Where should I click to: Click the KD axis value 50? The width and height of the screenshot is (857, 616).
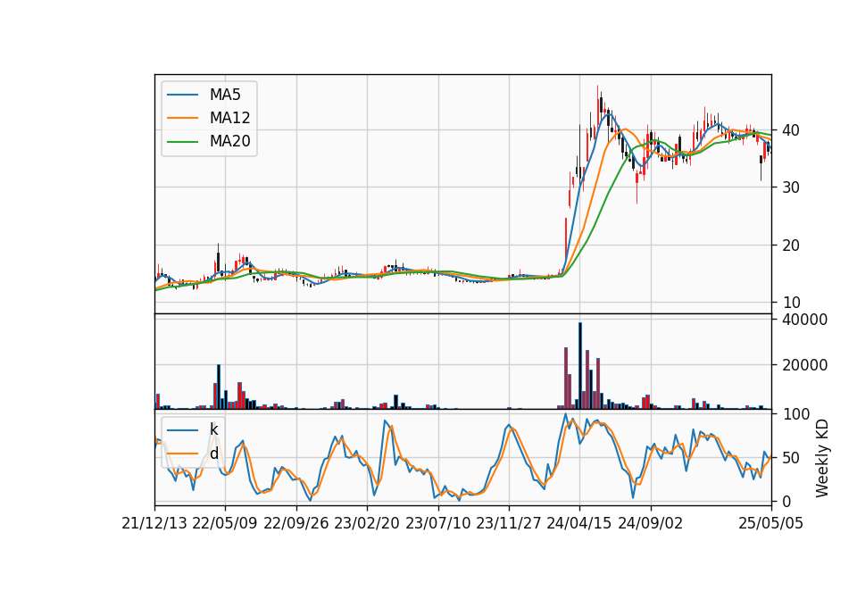pos(790,457)
